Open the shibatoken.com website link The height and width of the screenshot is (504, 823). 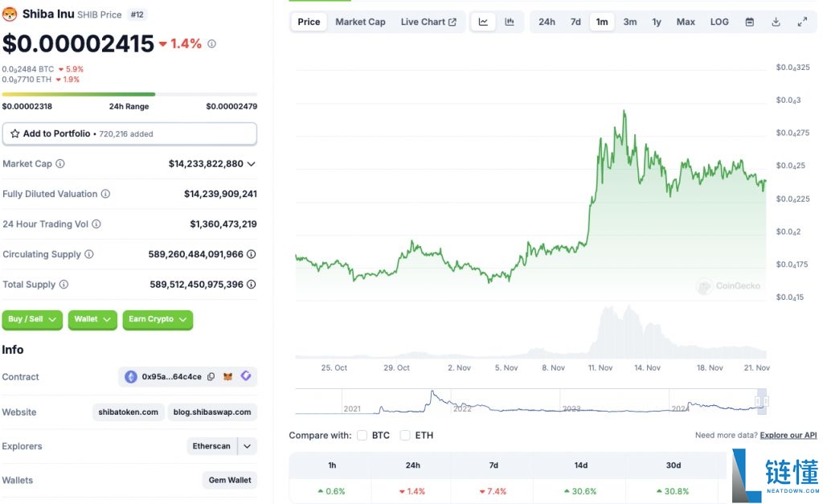[x=128, y=412]
